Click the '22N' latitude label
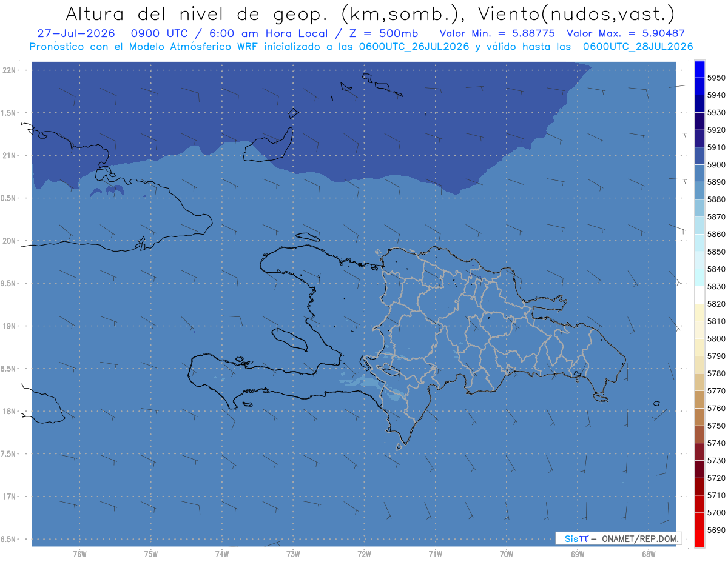This screenshot has height=562, width=728. (9, 70)
